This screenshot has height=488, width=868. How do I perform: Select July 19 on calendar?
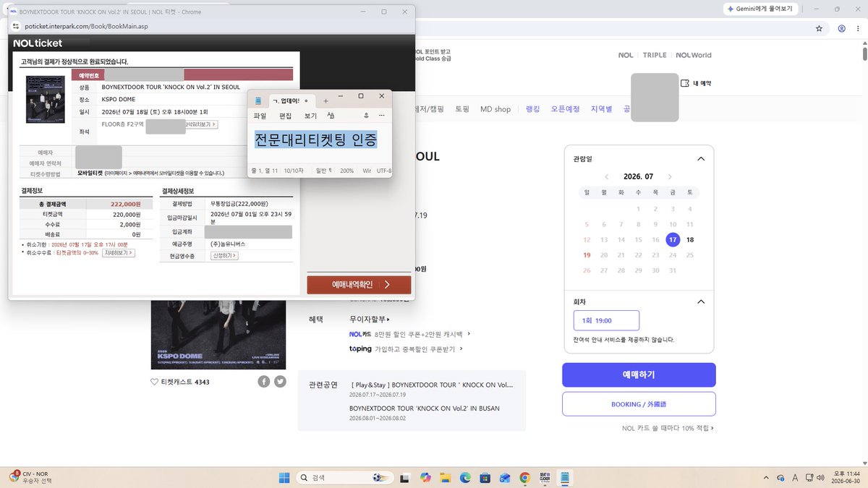(587, 254)
